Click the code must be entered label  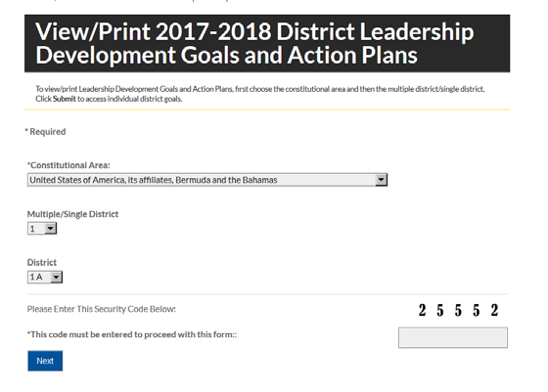pyautogui.click(x=132, y=334)
